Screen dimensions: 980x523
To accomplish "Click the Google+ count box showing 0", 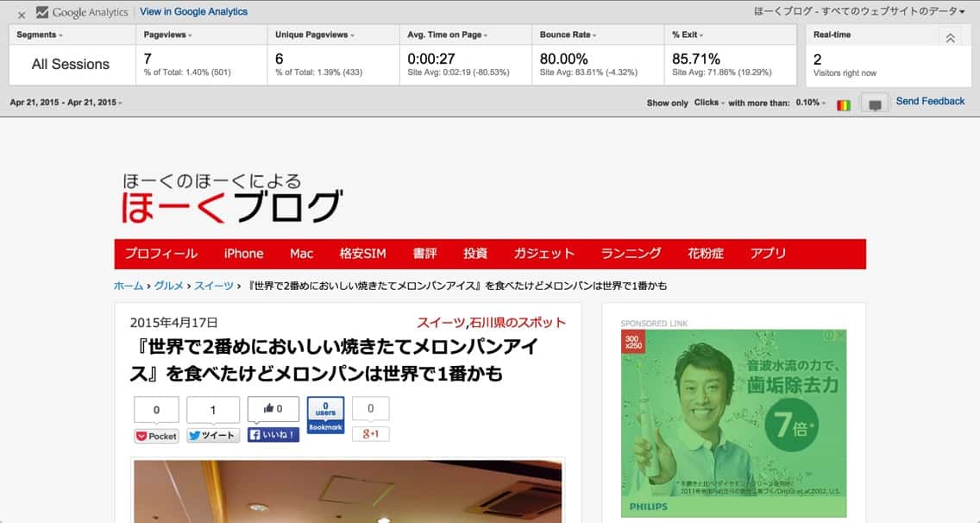I will point(371,408).
